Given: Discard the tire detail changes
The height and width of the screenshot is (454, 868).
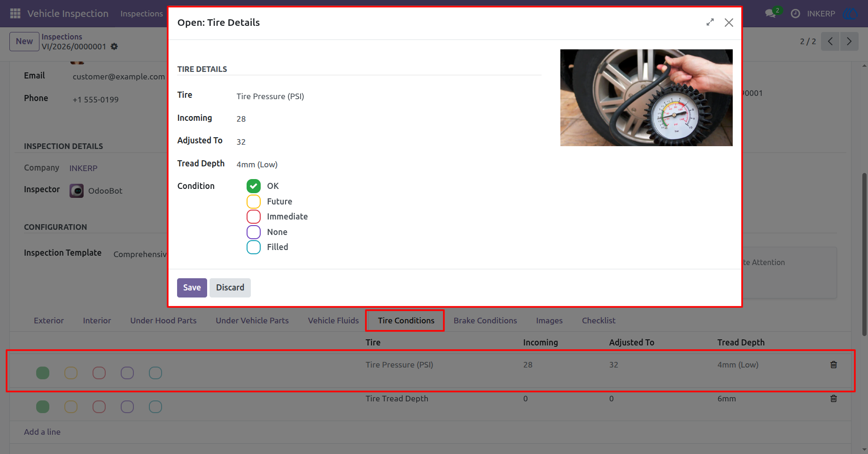Looking at the screenshot, I should [230, 288].
